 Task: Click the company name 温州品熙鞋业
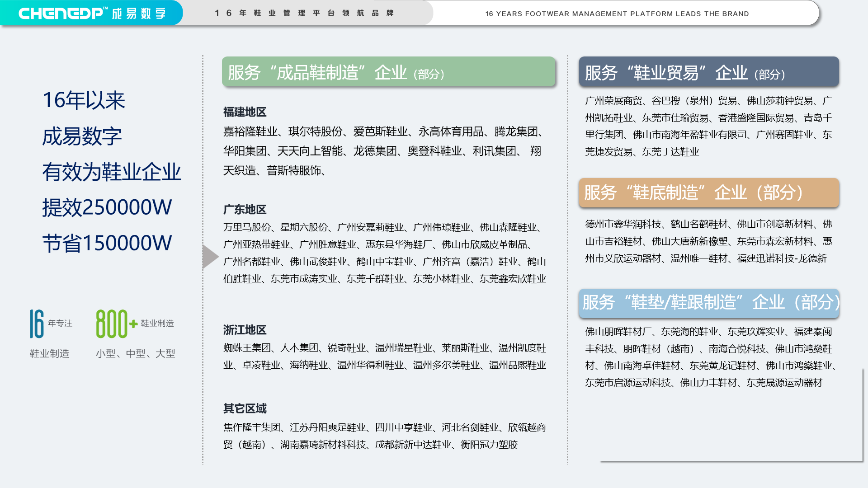tap(518, 365)
